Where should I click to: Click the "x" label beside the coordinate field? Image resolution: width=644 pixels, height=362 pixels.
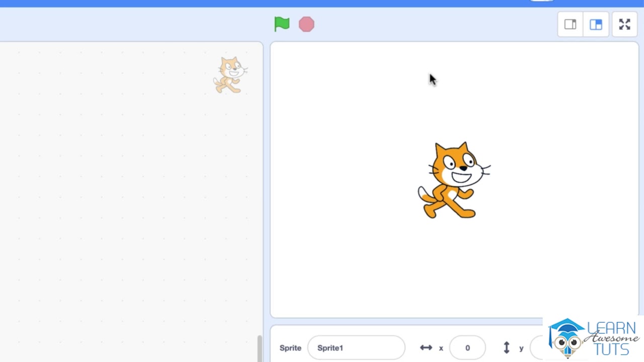[x=441, y=348]
